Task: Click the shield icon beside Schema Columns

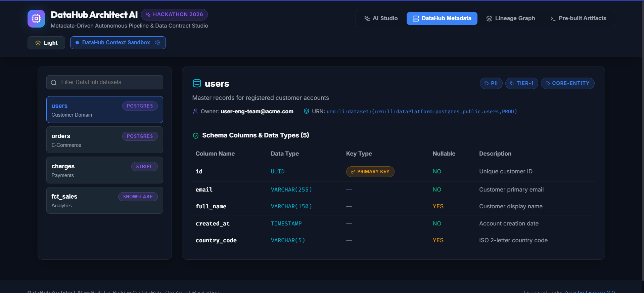Action: point(196,135)
